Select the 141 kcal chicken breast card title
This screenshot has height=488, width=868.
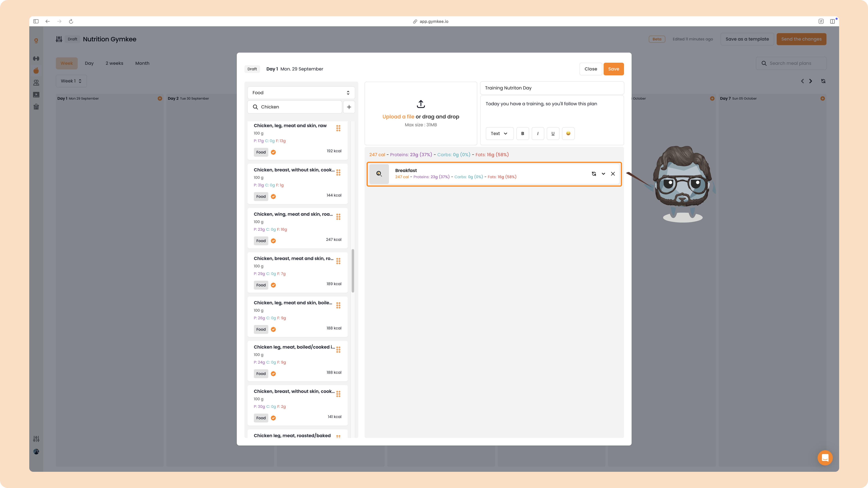pyautogui.click(x=294, y=391)
